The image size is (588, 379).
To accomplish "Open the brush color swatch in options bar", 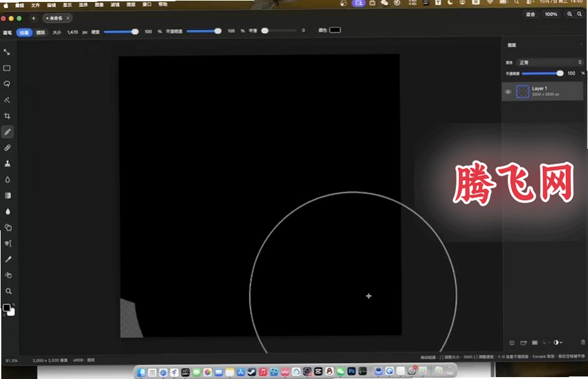I will coord(335,30).
